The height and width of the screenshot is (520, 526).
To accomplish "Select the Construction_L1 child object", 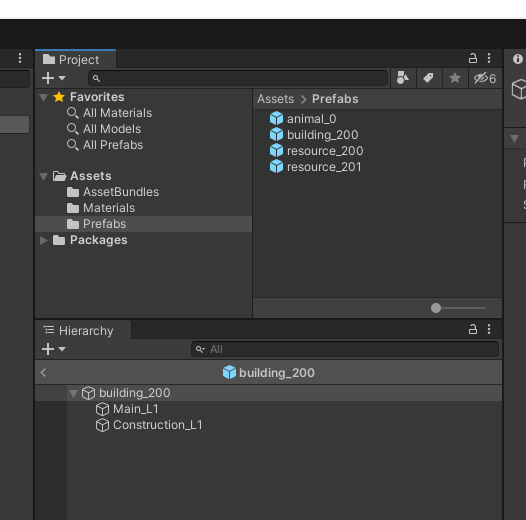I will point(158,425).
